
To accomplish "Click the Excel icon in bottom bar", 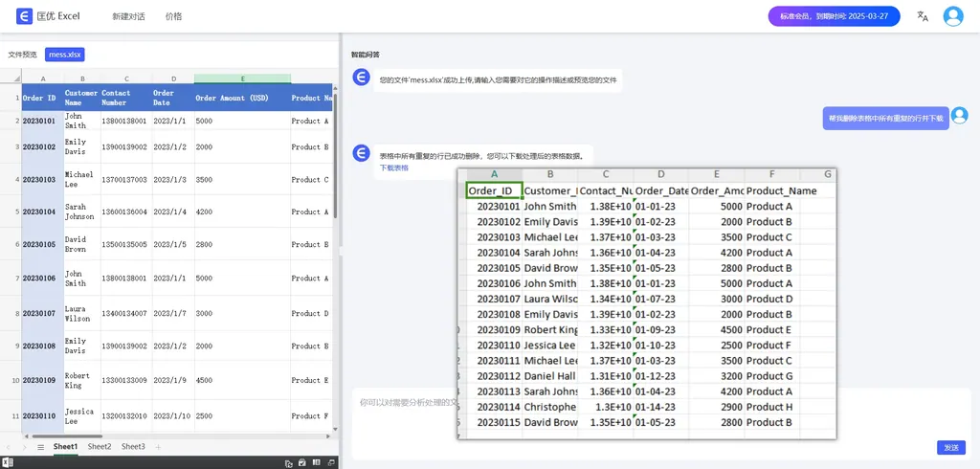I will (x=8, y=462).
